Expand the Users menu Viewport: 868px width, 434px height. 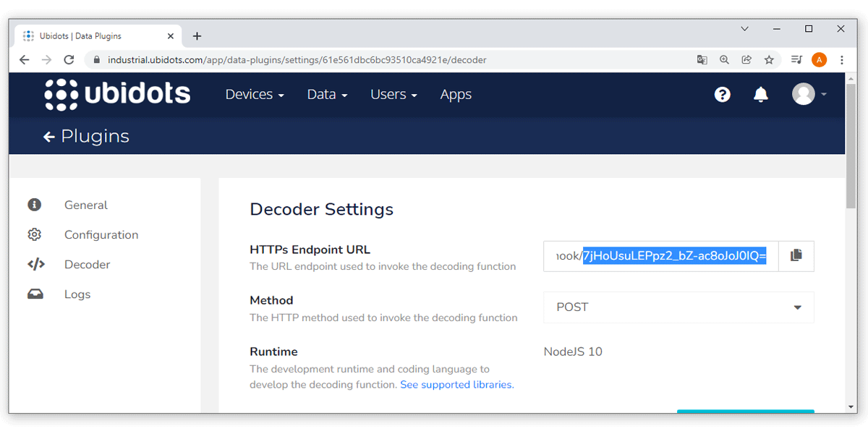393,95
